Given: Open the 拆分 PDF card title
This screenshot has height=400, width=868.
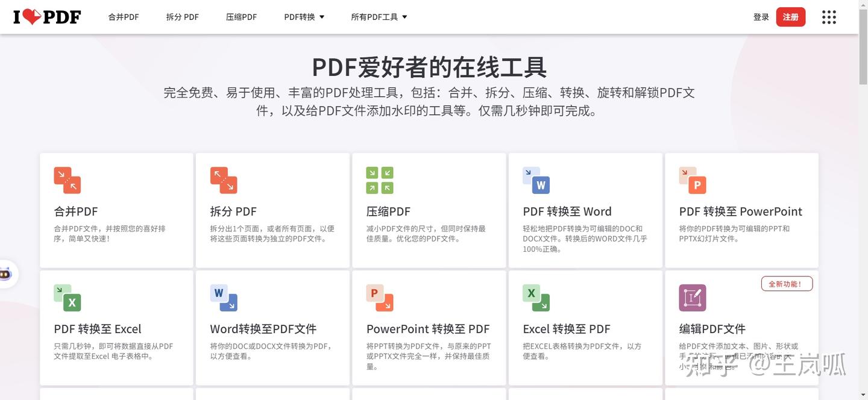Looking at the screenshot, I should coord(233,211).
